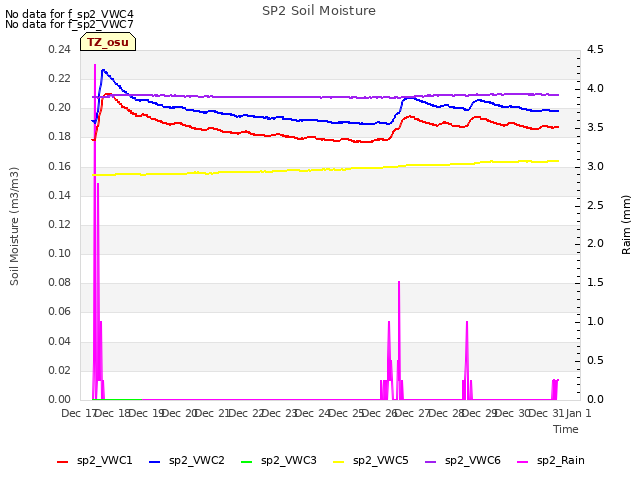This screenshot has height=480, width=640.
Task: Click the 2.5 right axis tick label
Action: click(x=595, y=205)
